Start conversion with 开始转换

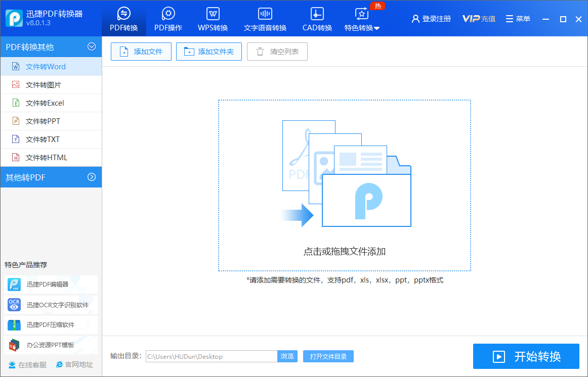click(x=526, y=356)
